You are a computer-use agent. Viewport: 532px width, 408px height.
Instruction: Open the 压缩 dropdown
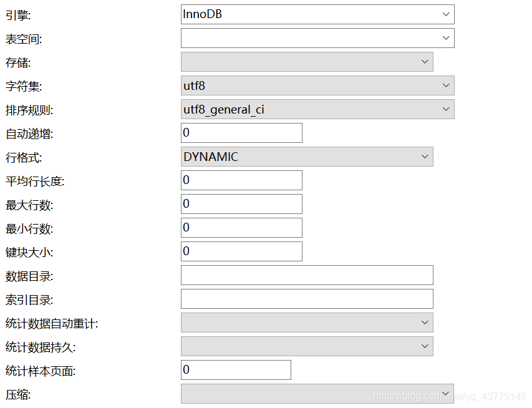[x=306, y=394]
